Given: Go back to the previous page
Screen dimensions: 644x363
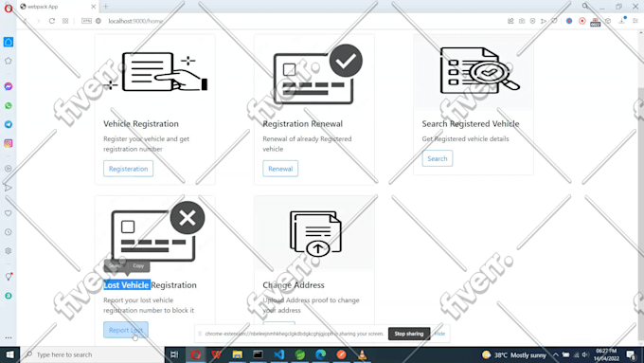Looking at the screenshot, I should pos(25,21).
